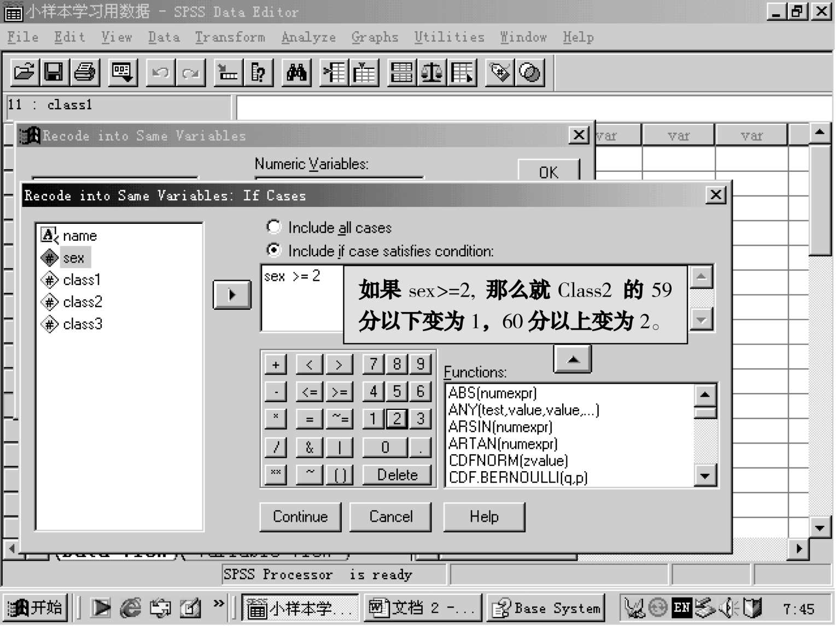Click the Insert Case toolbar icon
The width and height of the screenshot is (840, 631).
(x=334, y=72)
